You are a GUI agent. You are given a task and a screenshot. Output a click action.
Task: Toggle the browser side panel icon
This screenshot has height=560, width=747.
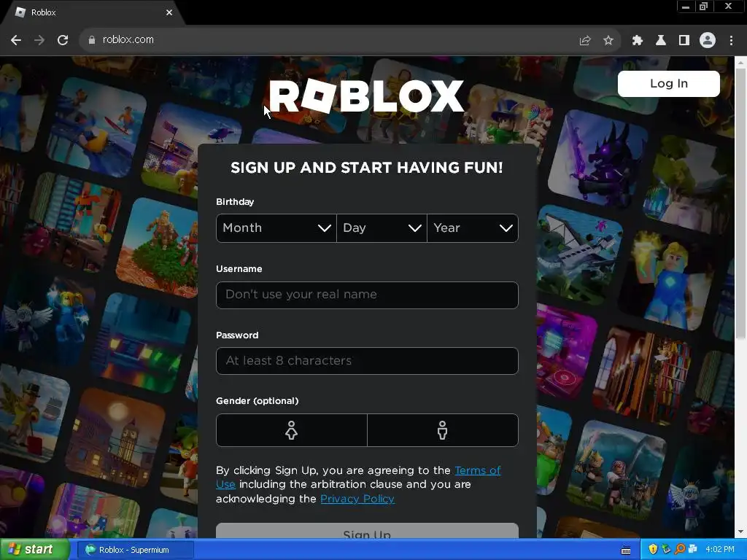click(684, 41)
